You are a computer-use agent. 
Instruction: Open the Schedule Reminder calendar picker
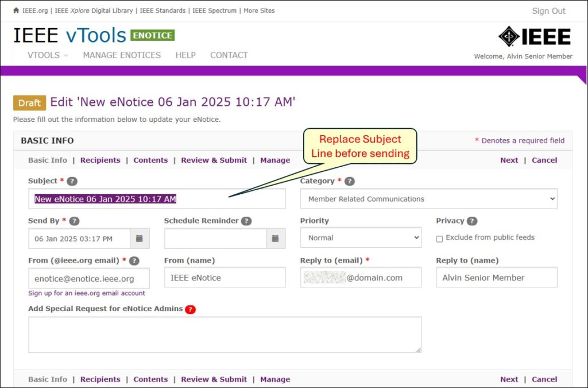(275, 239)
